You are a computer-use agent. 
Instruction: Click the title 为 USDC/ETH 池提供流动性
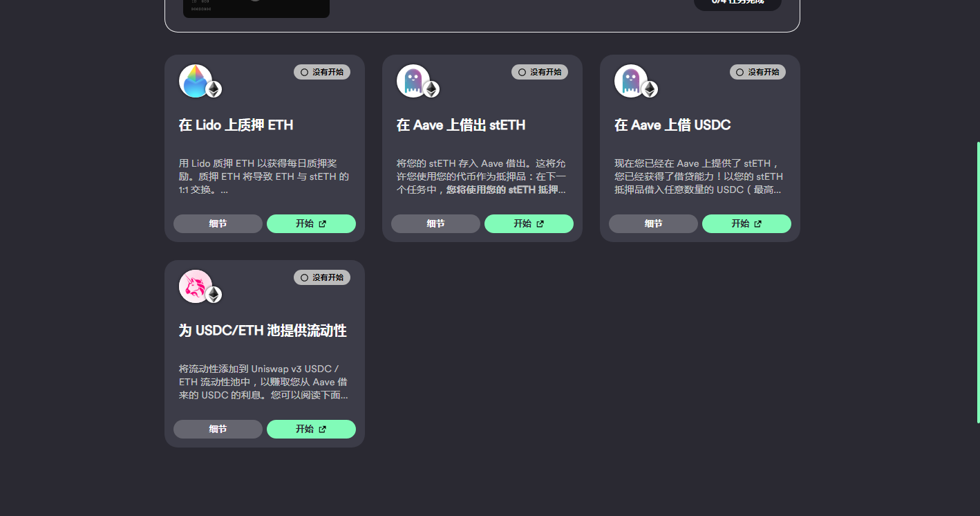[x=263, y=331]
